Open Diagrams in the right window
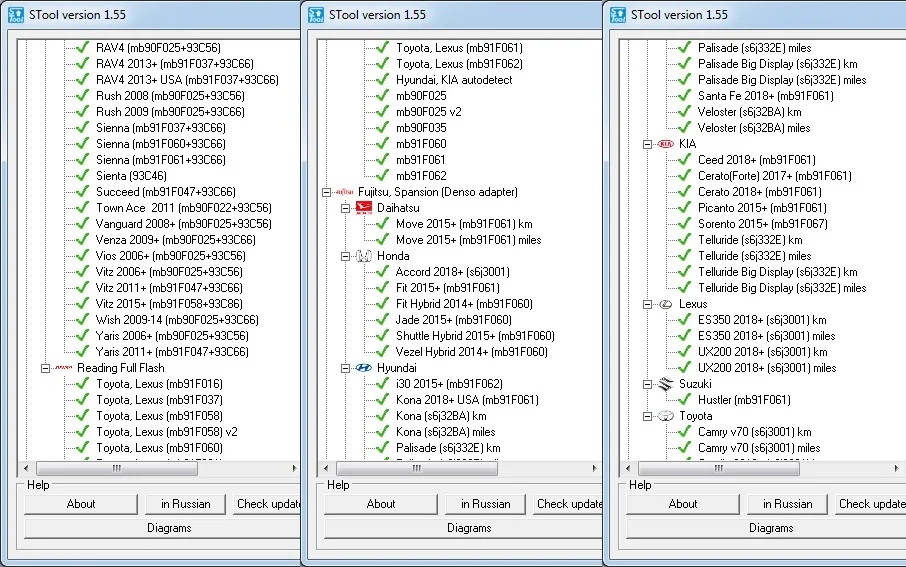This screenshot has width=906, height=567. click(766, 528)
